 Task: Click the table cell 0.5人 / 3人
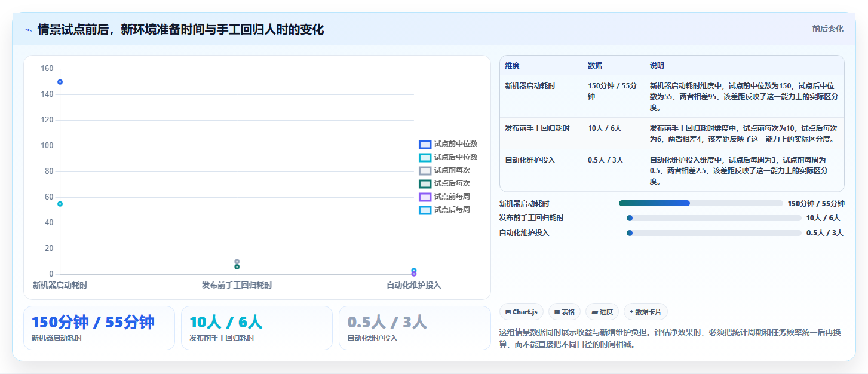click(606, 160)
